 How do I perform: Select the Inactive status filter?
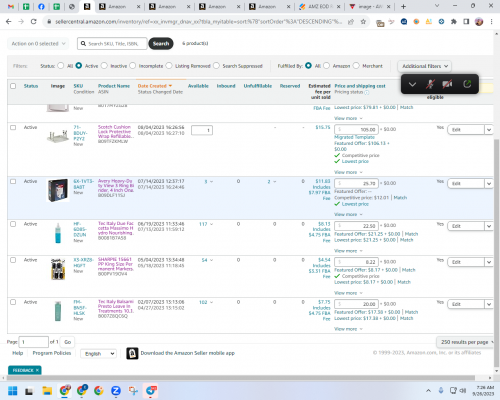[104, 66]
